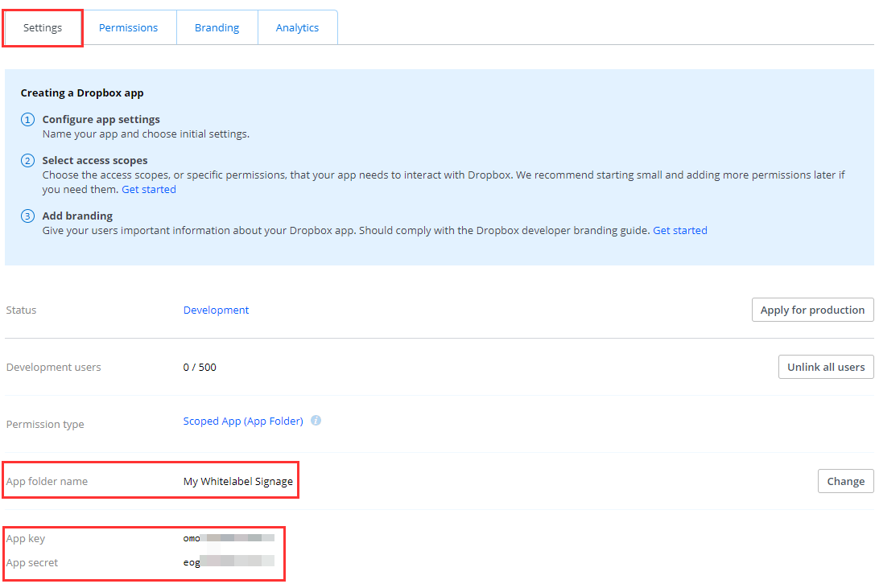Switch to the Permissions tab

coord(128,27)
